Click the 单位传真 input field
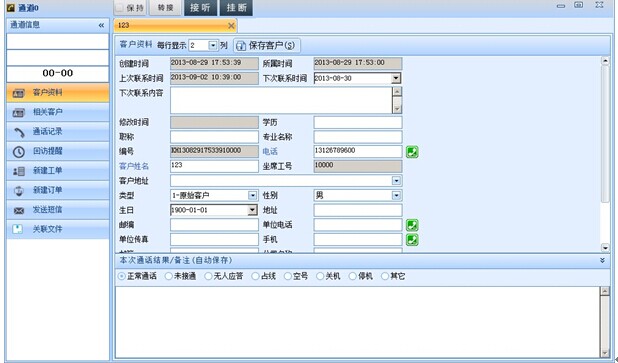Image resolution: width=618 pixels, height=363 pixels. [x=214, y=239]
